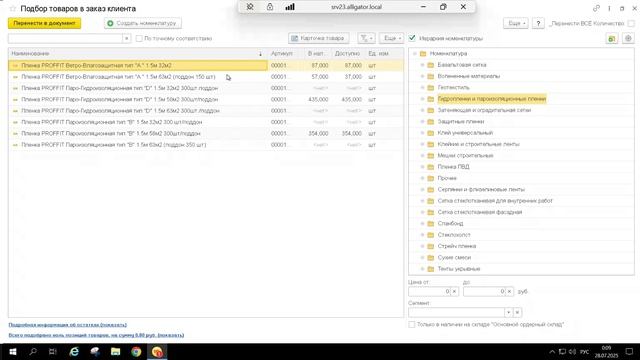Click the 'Цена от' price input
The width and height of the screenshot is (640, 360).
point(429,291)
